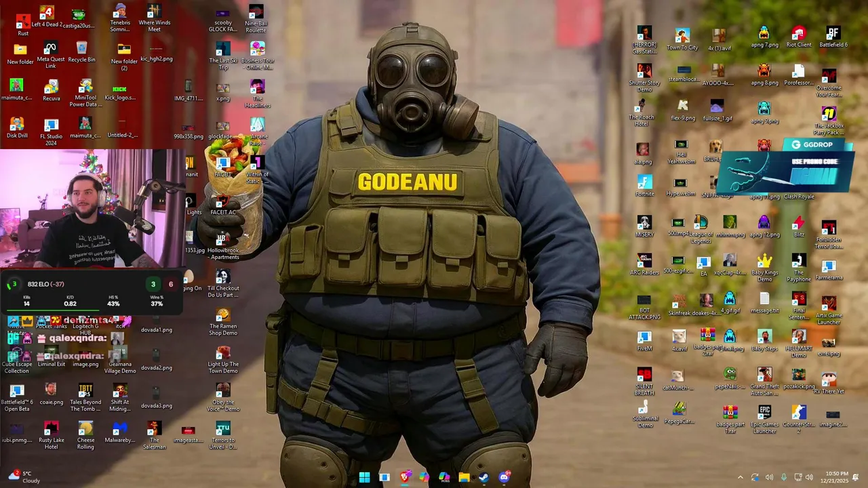Image resolution: width=868 pixels, height=488 pixels.
Task: Launch FACEIT AC shortcut
Action: click(223, 206)
